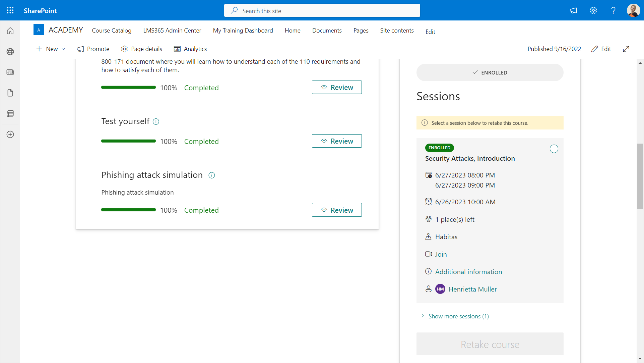The width and height of the screenshot is (644, 363).
Task: Click the Test yourself progress bar
Action: (x=128, y=141)
